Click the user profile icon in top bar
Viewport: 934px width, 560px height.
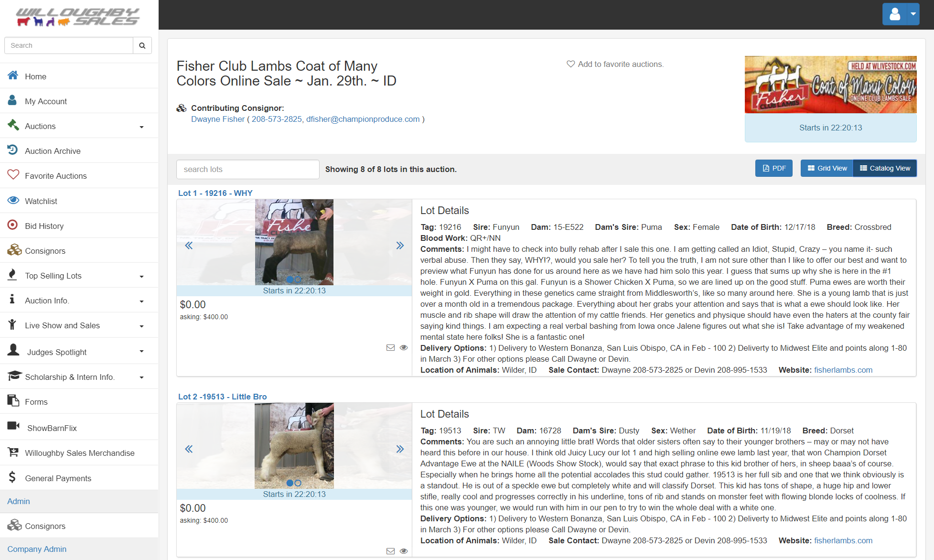895,14
